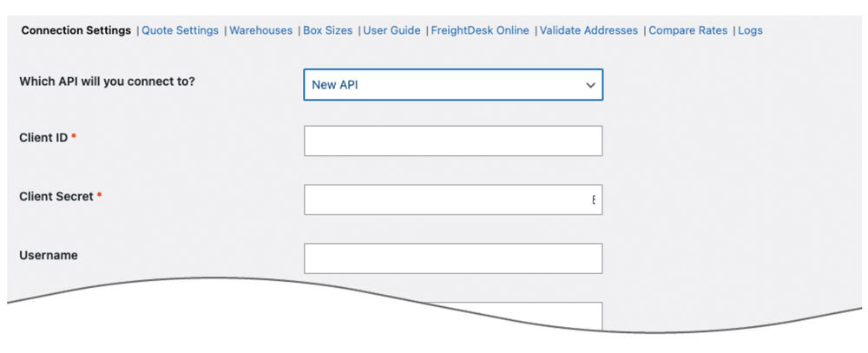Select the Box Sizes tab
The image size is (868, 353).
[x=328, y=30]
